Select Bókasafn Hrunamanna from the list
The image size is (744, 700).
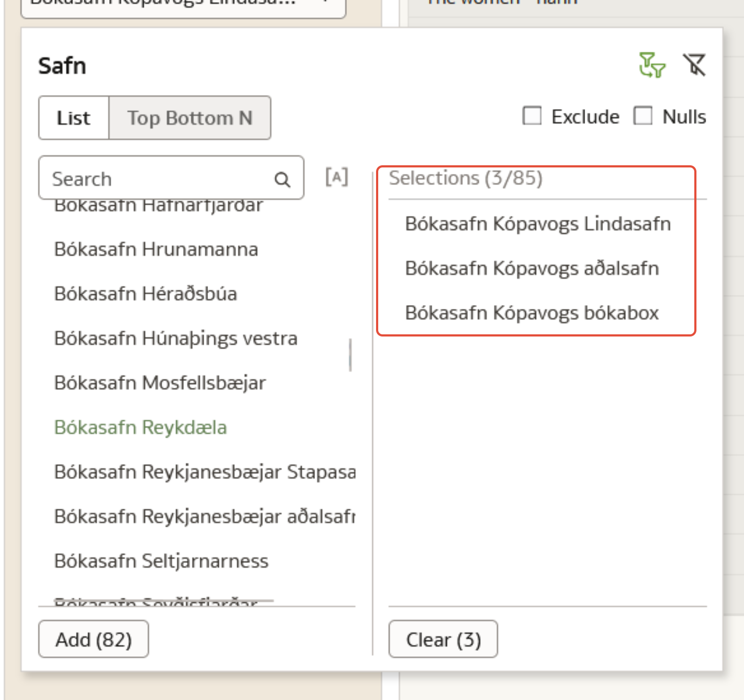[156, 250]
